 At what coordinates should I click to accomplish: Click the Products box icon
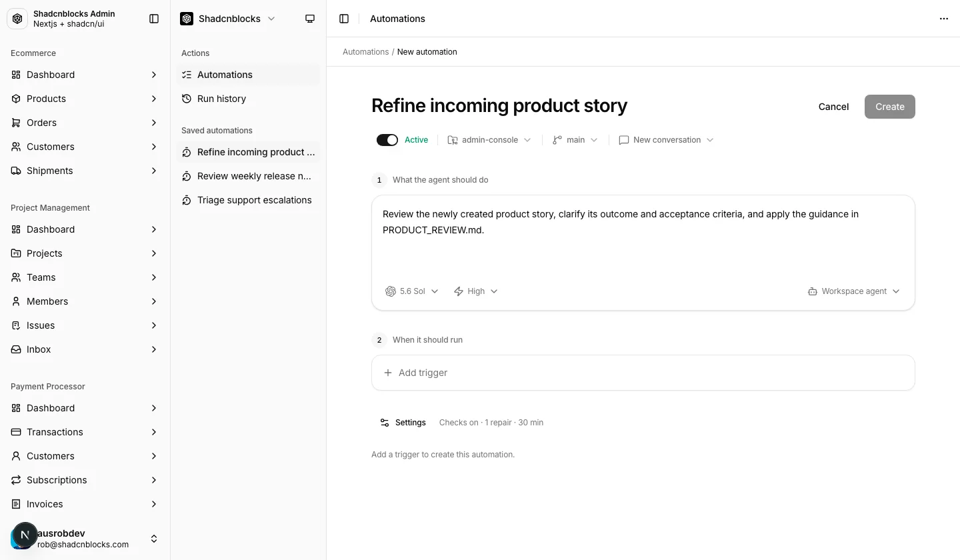16,99
